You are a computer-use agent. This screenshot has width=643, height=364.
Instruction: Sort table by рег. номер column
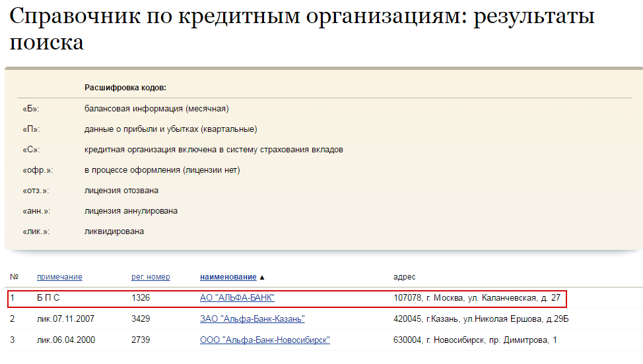[151, 277]
